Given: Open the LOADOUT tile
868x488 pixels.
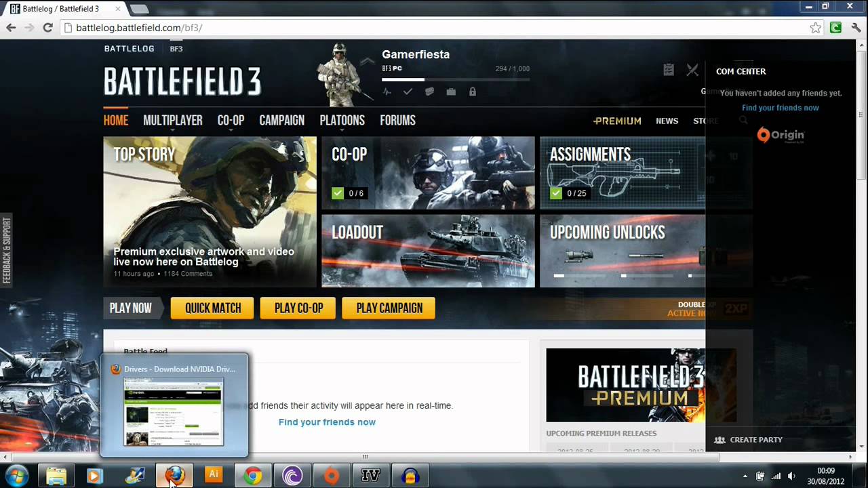Looking at the screenshot, I should pyautogui.click(x=428, y=251).
